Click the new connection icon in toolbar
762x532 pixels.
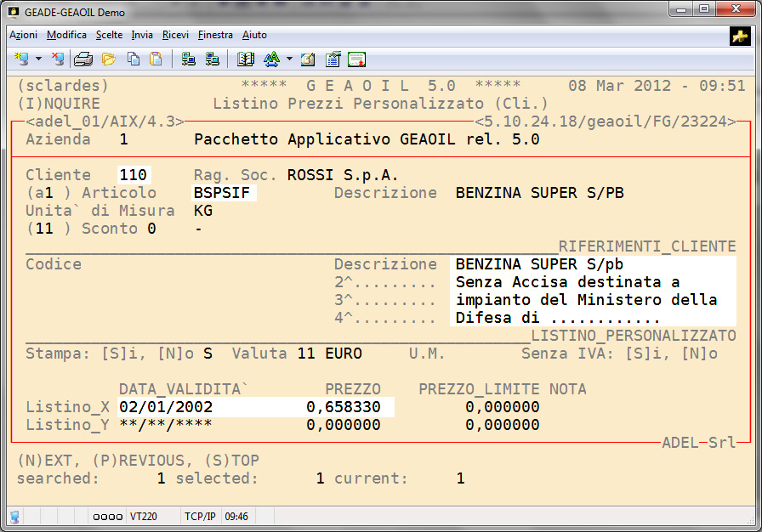point(22,59)
